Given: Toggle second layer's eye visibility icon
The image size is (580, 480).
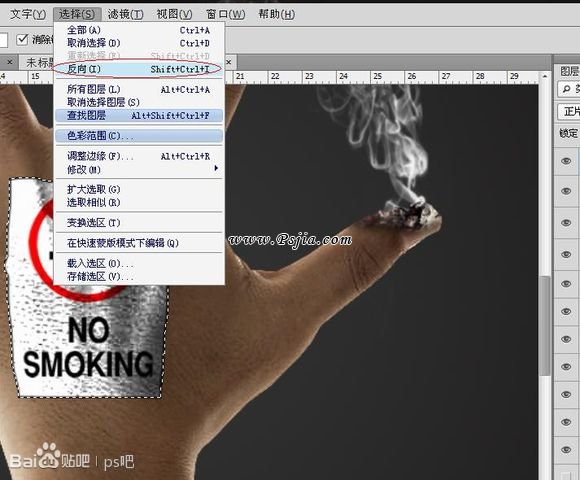Looking at the screenshot, I should pyautogui.click(x=566, y=191).
